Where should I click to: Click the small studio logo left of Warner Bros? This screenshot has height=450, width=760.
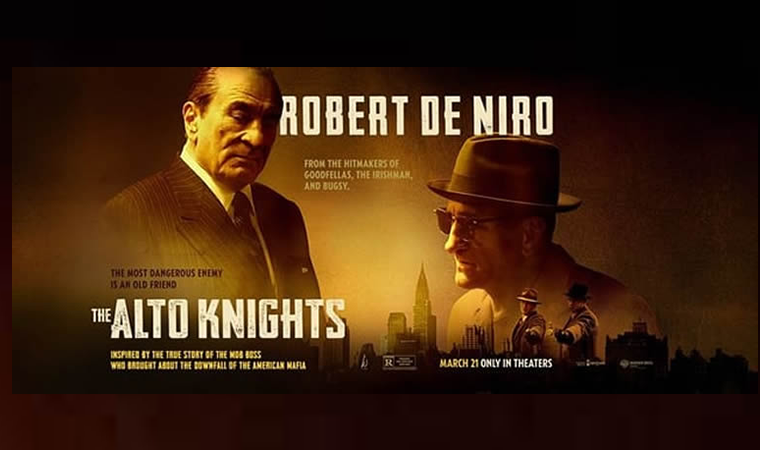pos(591,363)
